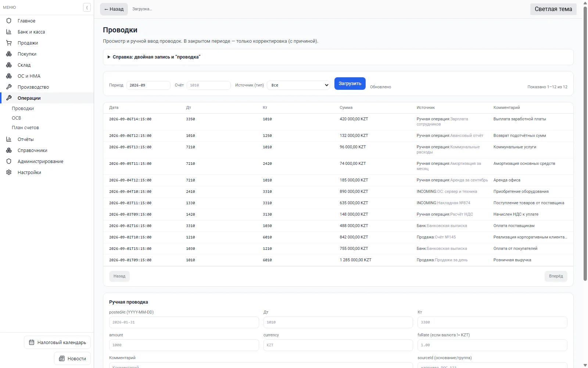Click the boxes icon beside Справочники
The height and width of the screenshot is (368, 588).
pyautogui.click(x=9, y=150)
